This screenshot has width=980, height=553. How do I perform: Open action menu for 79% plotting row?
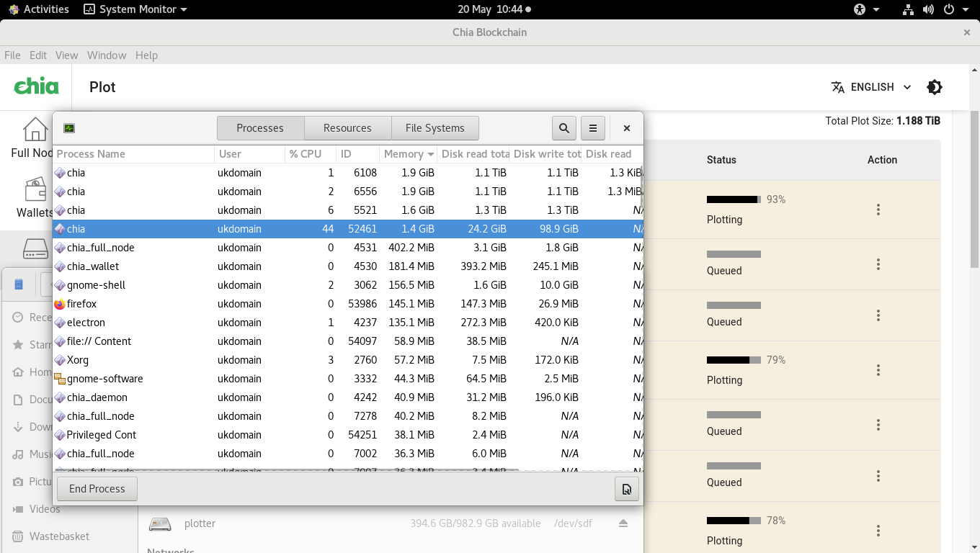tap(878, 370)
